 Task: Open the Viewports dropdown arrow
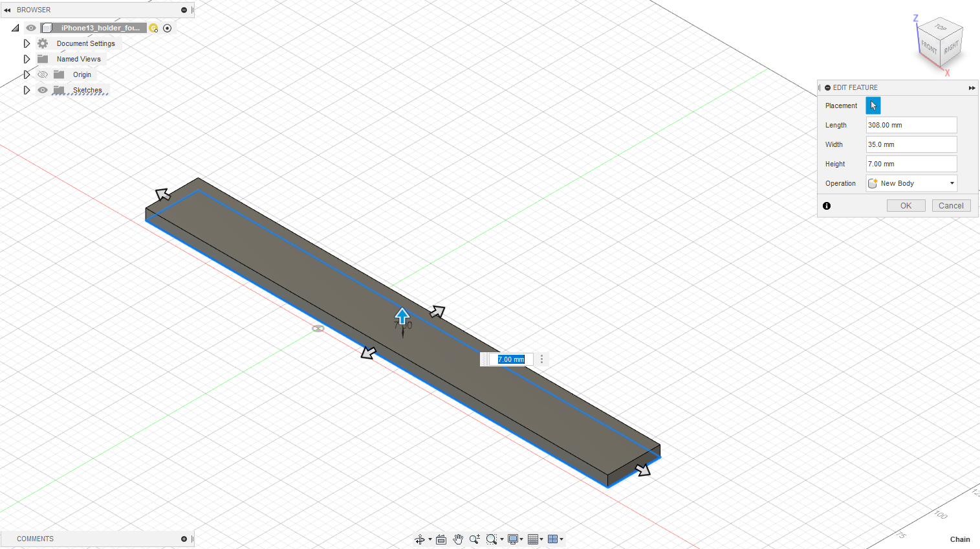[561, 539]
